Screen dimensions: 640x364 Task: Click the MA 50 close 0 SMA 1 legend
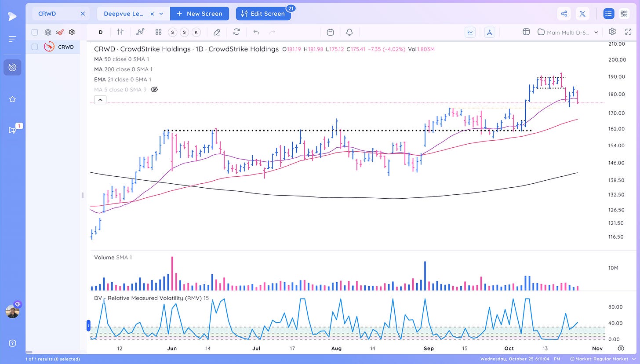[121, 59]
